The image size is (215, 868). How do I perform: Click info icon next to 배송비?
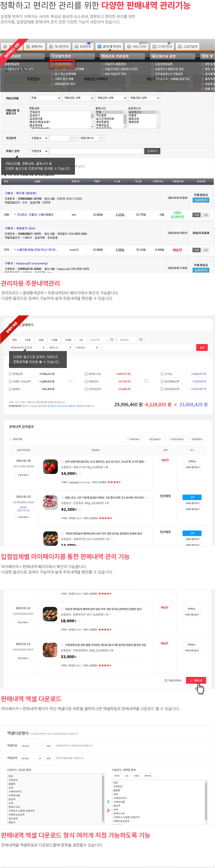click(x=10, y=389)
